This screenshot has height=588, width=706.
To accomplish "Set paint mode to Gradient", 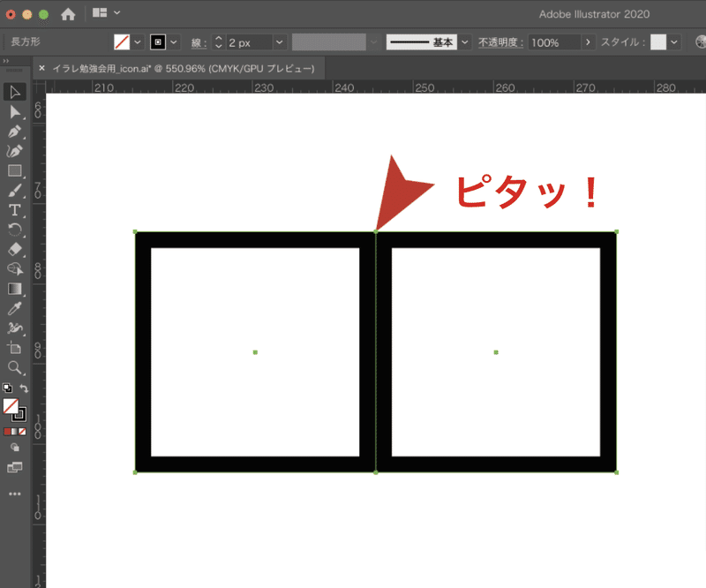I will pos(15,432).
